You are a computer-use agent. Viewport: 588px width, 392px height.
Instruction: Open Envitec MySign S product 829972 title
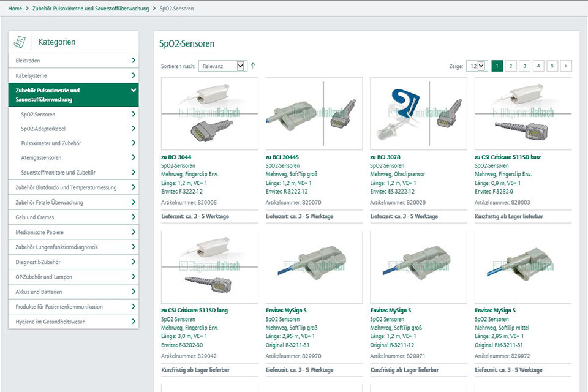click(x=495, y=310)
